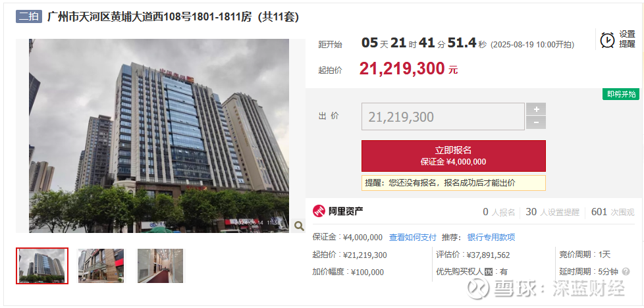Click the alarm clock reminder icon
This screenshot has width=644, height=308.
[607, 40]
